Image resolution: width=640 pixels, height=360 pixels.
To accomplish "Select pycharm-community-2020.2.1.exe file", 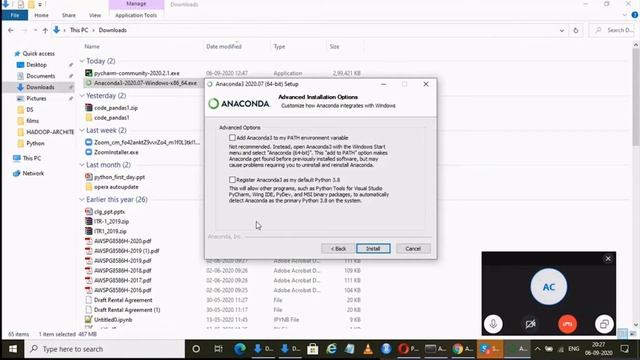I will 137,73.
